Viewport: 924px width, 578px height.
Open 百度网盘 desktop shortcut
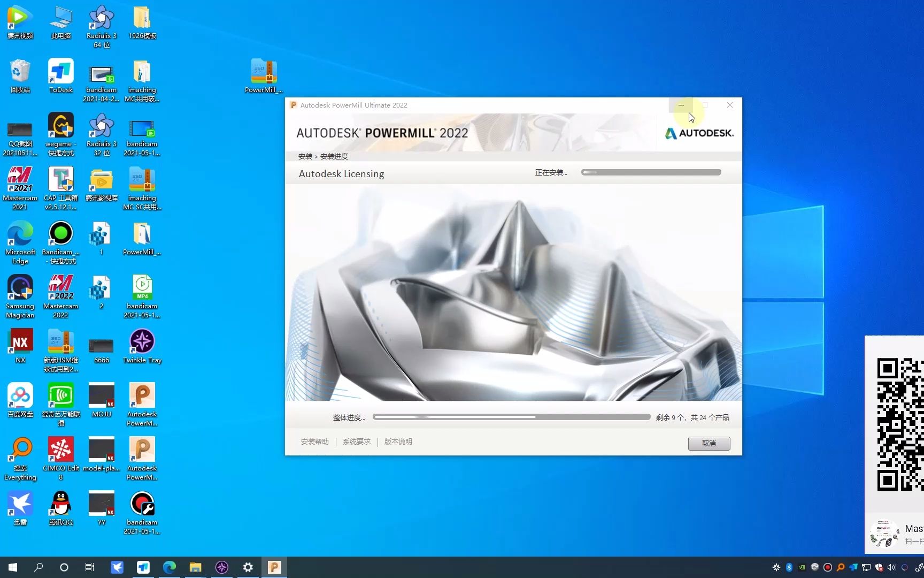click(20, 400)
